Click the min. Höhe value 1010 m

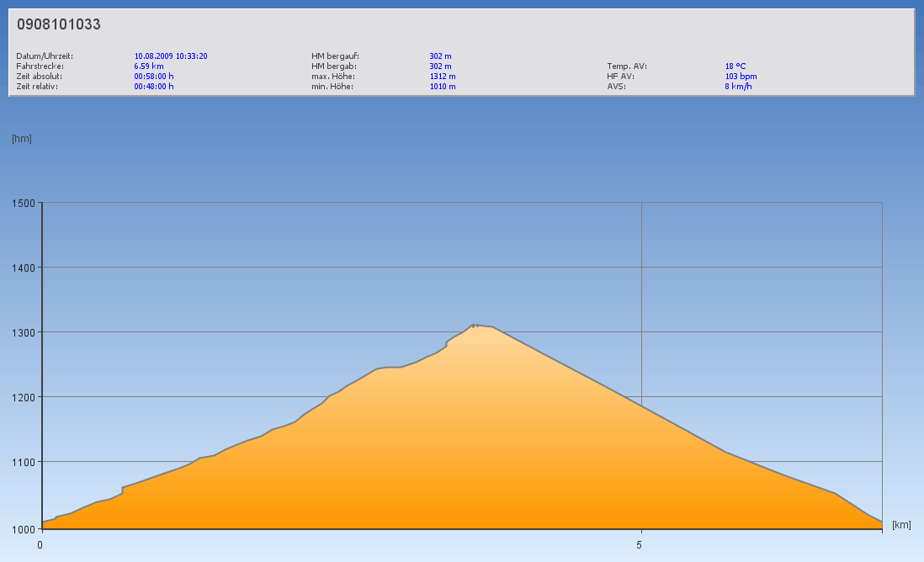[x=443, y=87]
